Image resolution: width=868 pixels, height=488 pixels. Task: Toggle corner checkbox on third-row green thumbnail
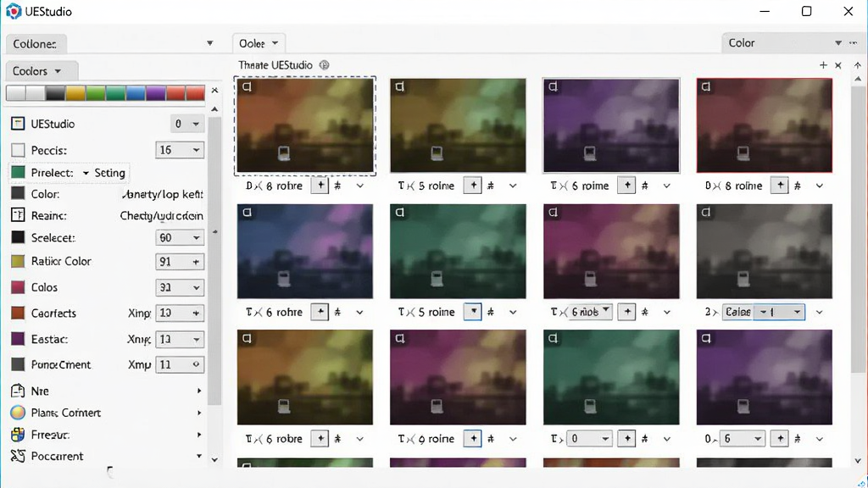(553, 339)
